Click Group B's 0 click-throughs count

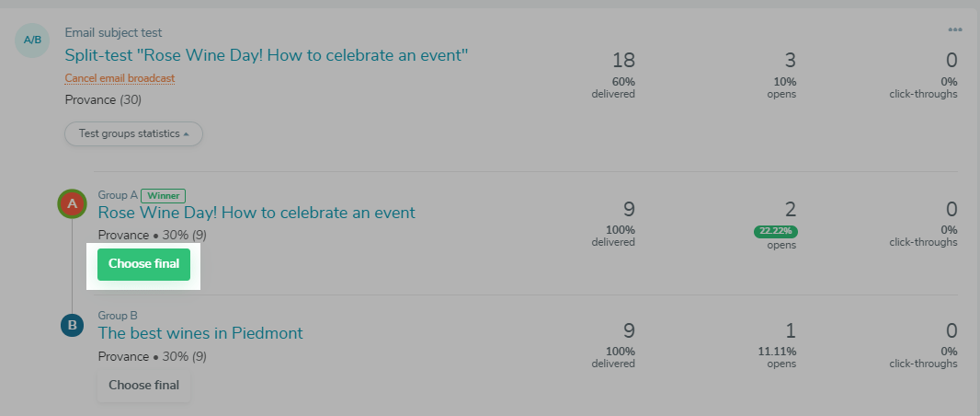[x=951, y=331]
